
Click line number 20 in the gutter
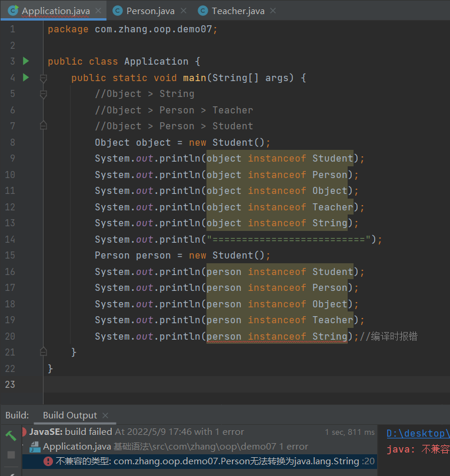coord(10,336)
